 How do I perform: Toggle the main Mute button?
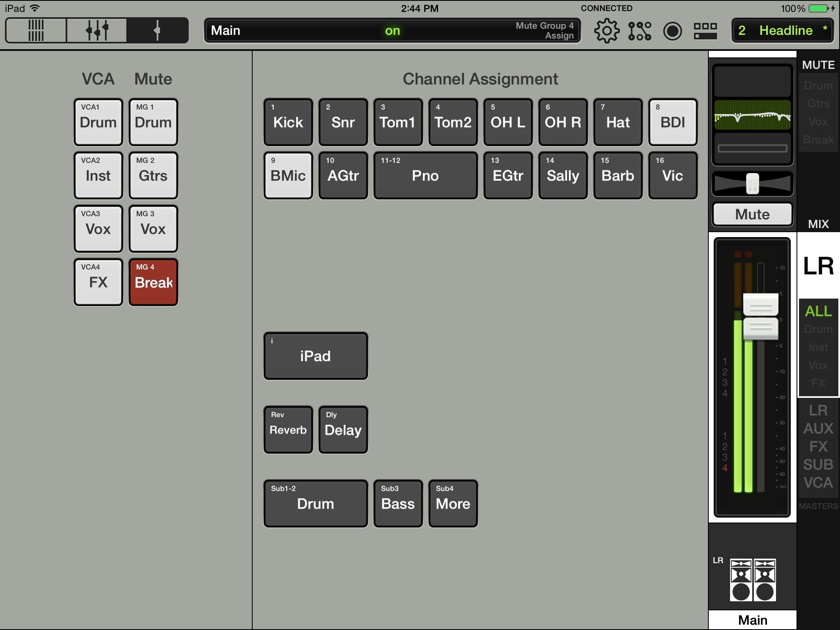pyautogui.click(x=752, y=214)
